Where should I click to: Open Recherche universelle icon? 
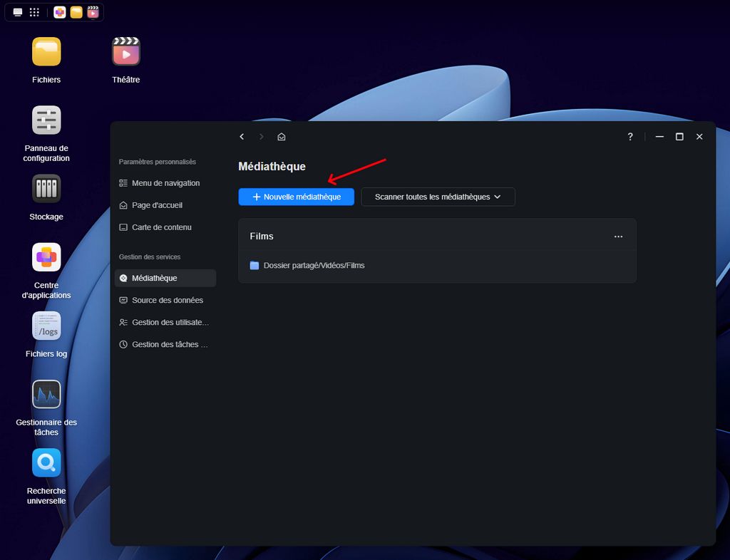[46, 463]
